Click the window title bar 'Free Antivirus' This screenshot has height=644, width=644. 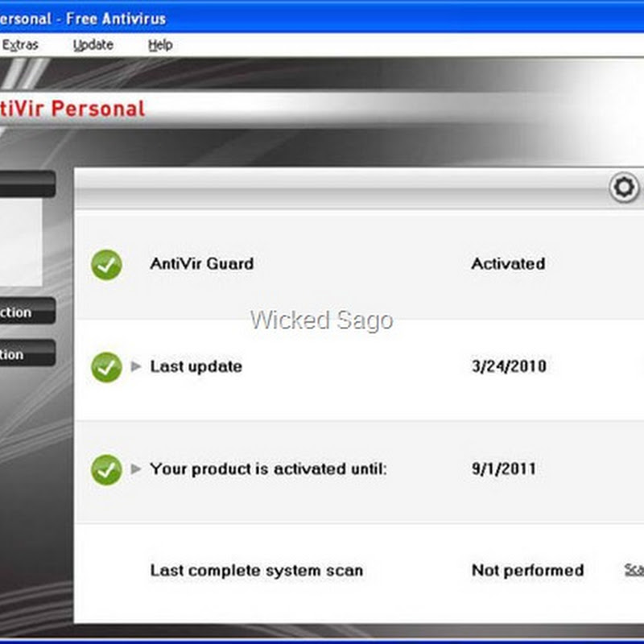pos(116,19)
